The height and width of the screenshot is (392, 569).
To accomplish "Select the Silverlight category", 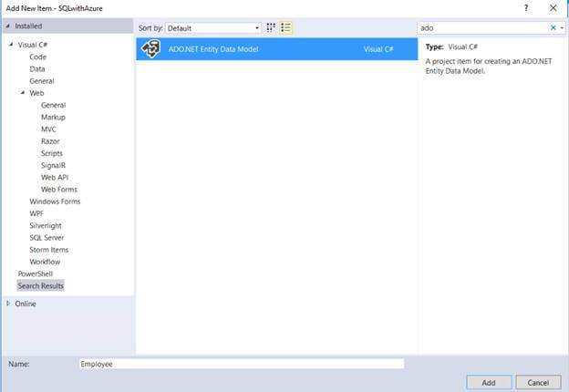I will point(46,225).
